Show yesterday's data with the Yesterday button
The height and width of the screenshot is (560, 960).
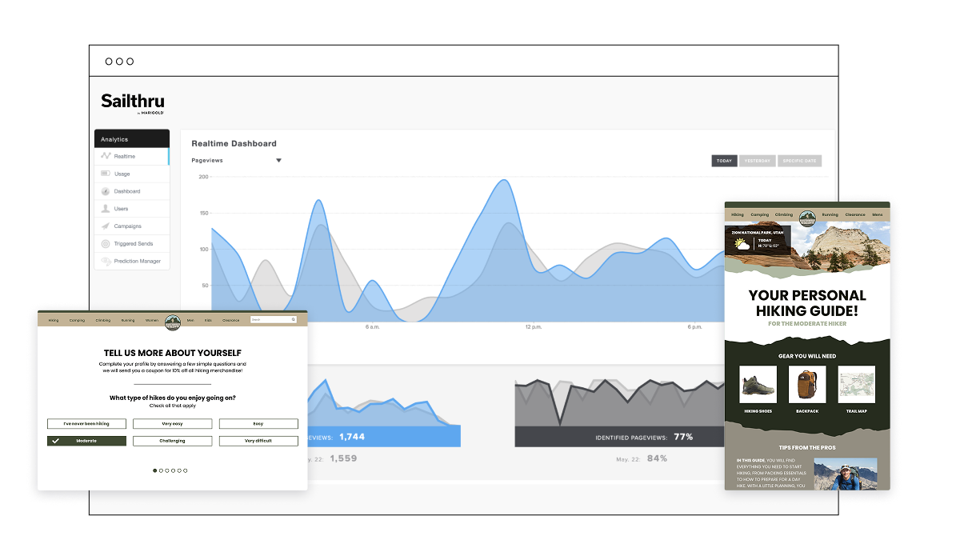(x=757, y=161)
